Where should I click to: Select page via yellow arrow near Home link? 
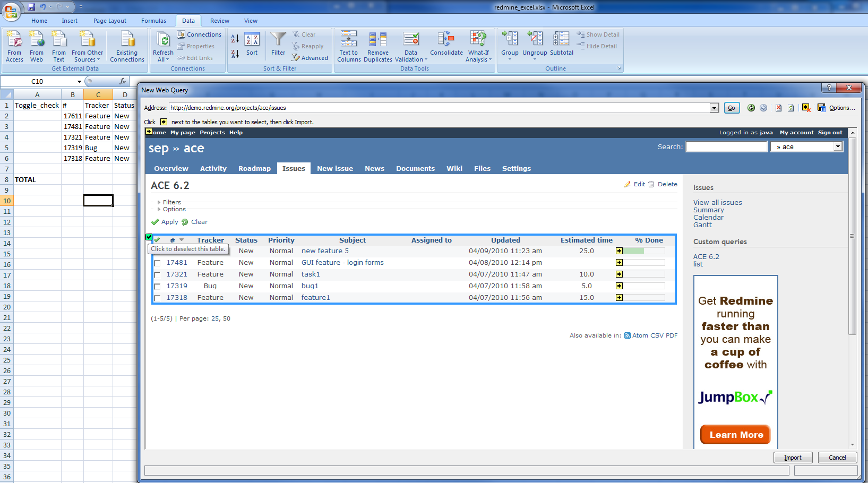[x=149, y=132]
